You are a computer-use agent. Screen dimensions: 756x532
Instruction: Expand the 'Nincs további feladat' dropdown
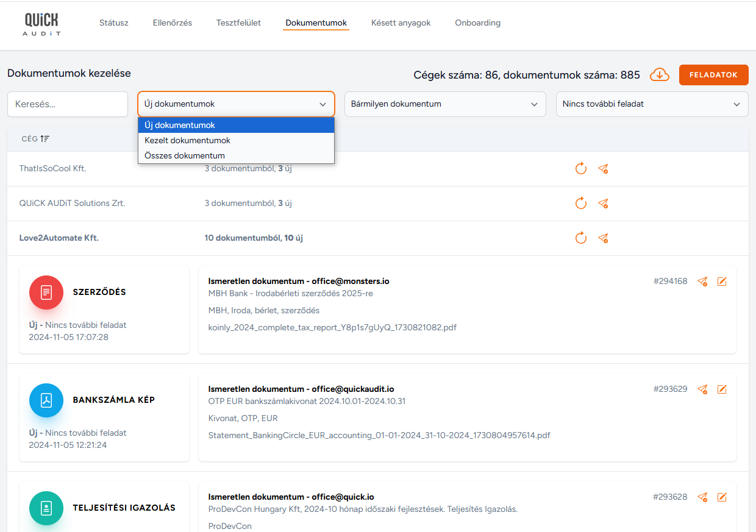point(652,104)
